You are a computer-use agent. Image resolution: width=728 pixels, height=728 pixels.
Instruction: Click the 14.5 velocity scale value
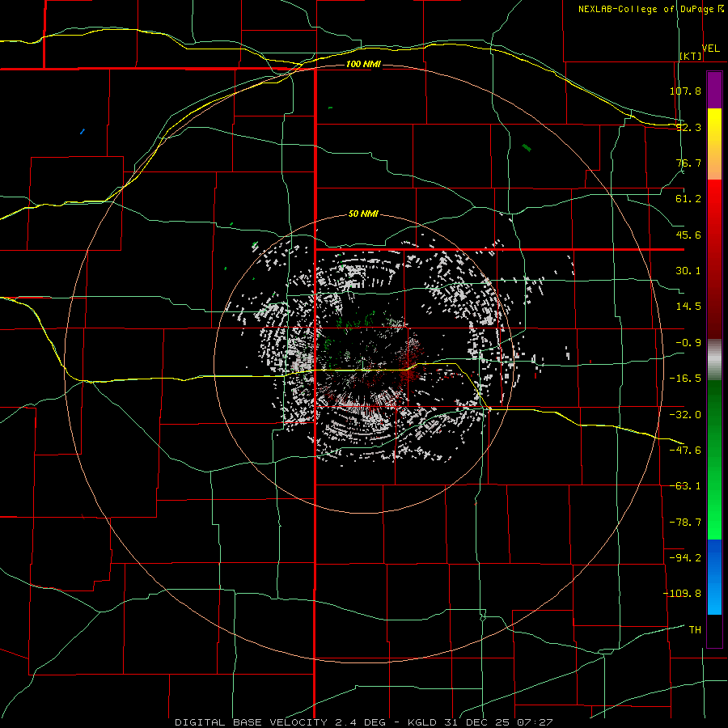(x=688, y=307)
